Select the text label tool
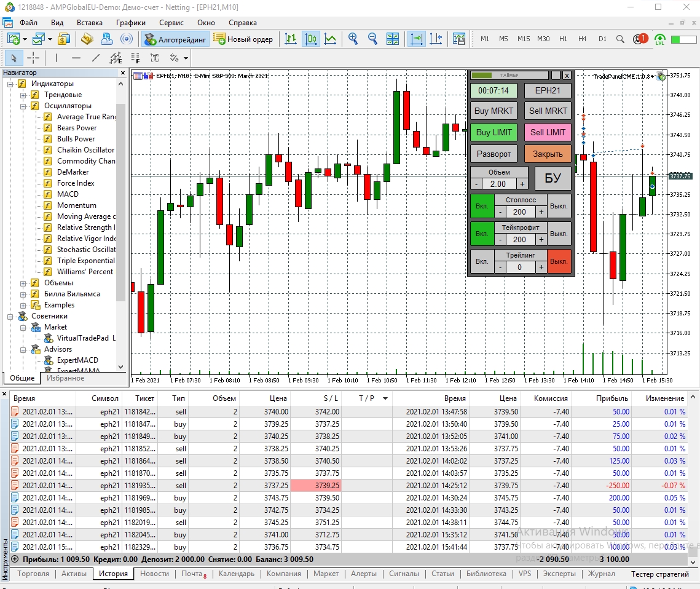 (x=155, y=58)
